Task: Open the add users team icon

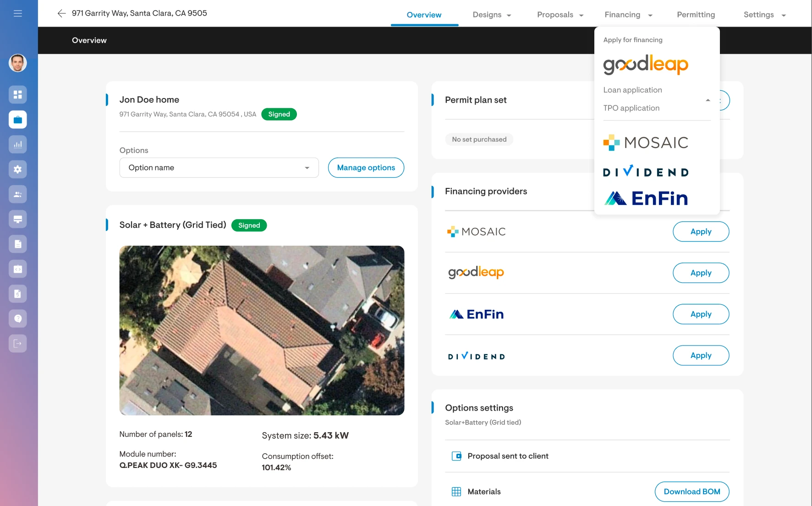Action: click(x=18, y=194)
